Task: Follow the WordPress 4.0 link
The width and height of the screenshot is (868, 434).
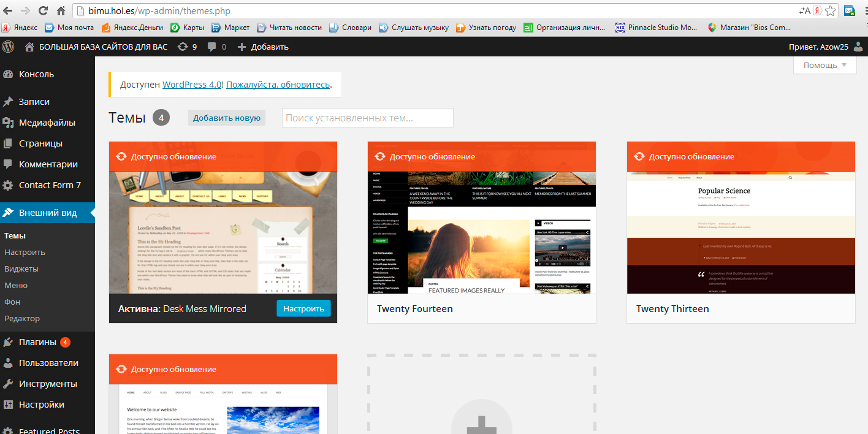Action: click(x=192, y=85)
